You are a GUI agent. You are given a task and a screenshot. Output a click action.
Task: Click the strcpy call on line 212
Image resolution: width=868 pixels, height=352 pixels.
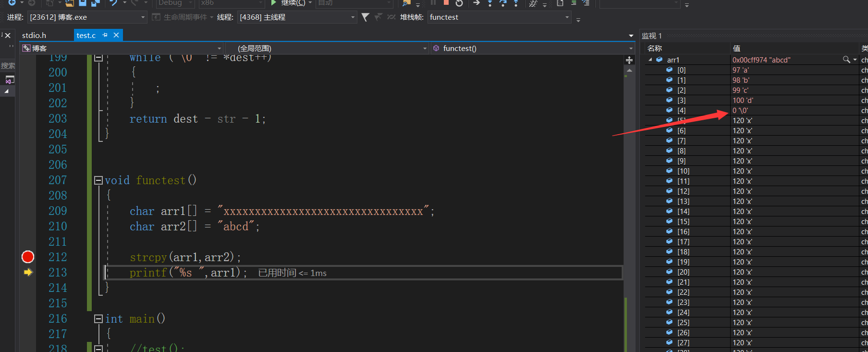(185, 257)
